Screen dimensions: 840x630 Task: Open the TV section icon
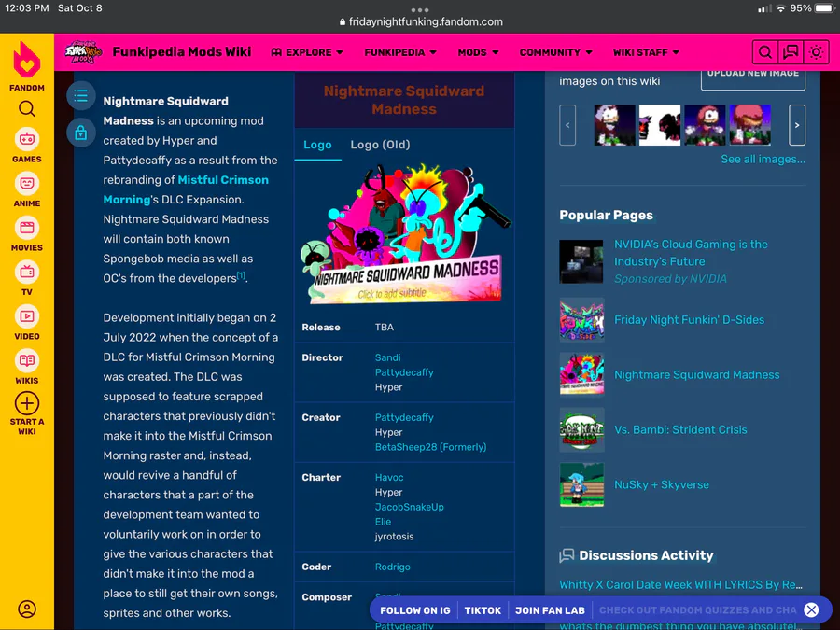(x=27, y=273)
